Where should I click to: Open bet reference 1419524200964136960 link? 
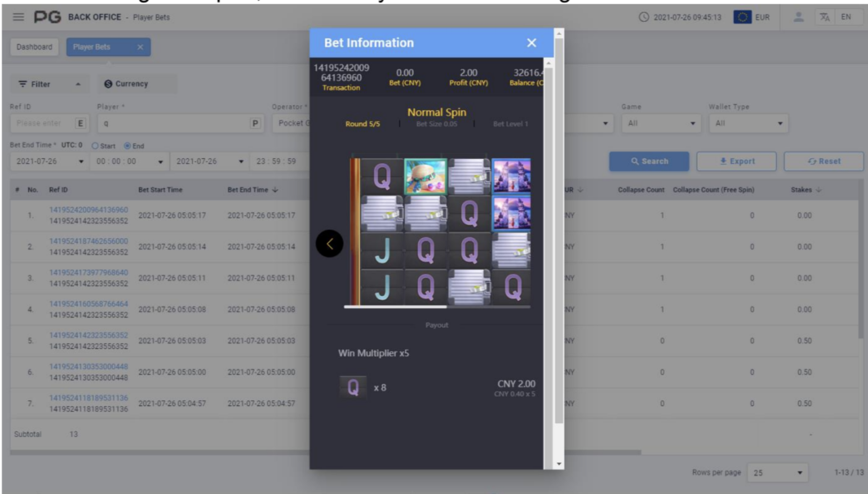[89, 210]
